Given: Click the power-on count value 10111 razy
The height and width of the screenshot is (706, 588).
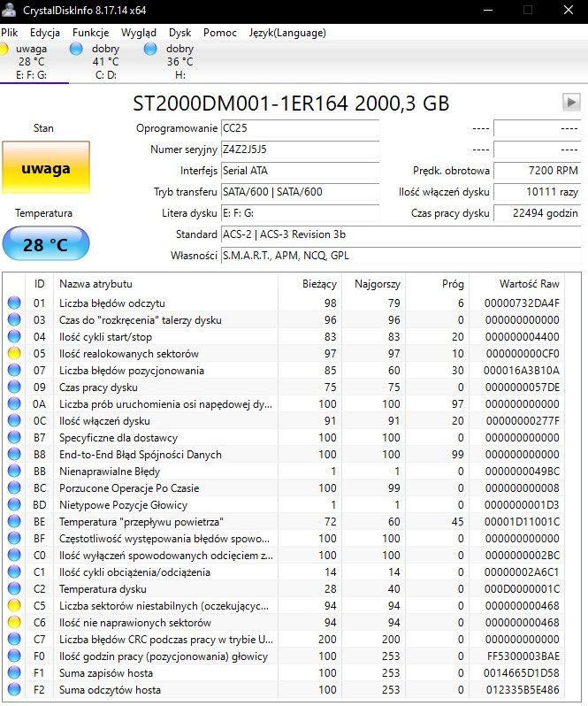Looking at the screenshot, I should point(538,192).
